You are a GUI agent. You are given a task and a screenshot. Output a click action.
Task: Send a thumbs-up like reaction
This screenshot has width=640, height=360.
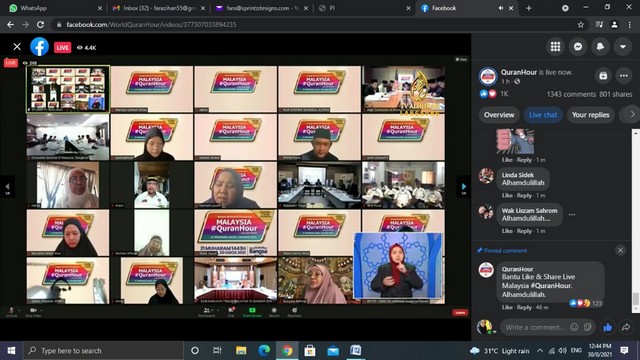608,327
